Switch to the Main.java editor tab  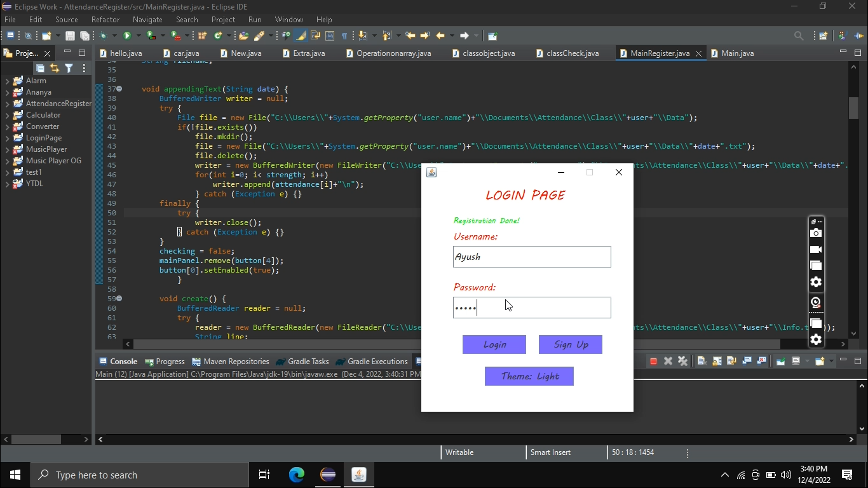click(738, 53)
